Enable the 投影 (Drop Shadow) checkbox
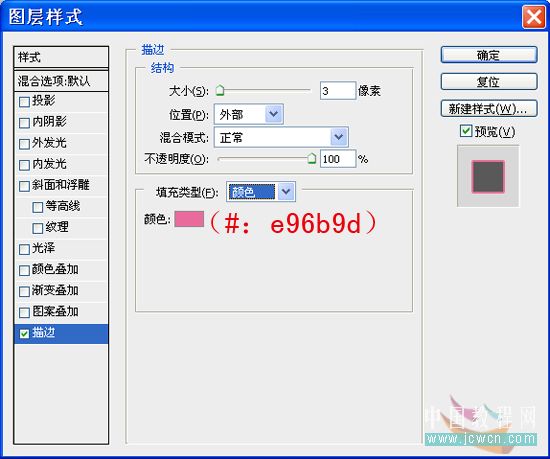 click(x=24, y=102)
